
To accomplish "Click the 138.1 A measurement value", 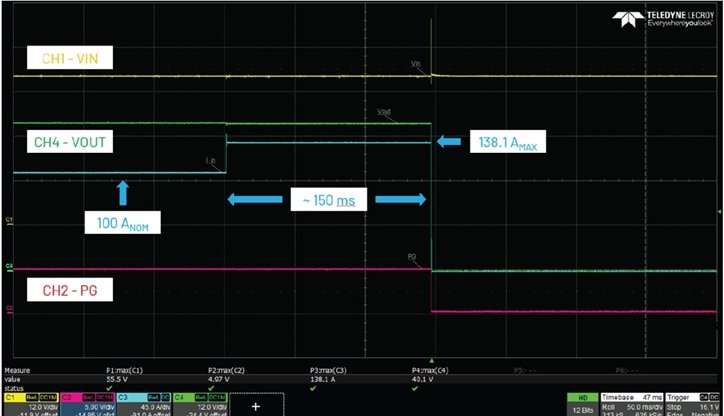I will point(321,379).
